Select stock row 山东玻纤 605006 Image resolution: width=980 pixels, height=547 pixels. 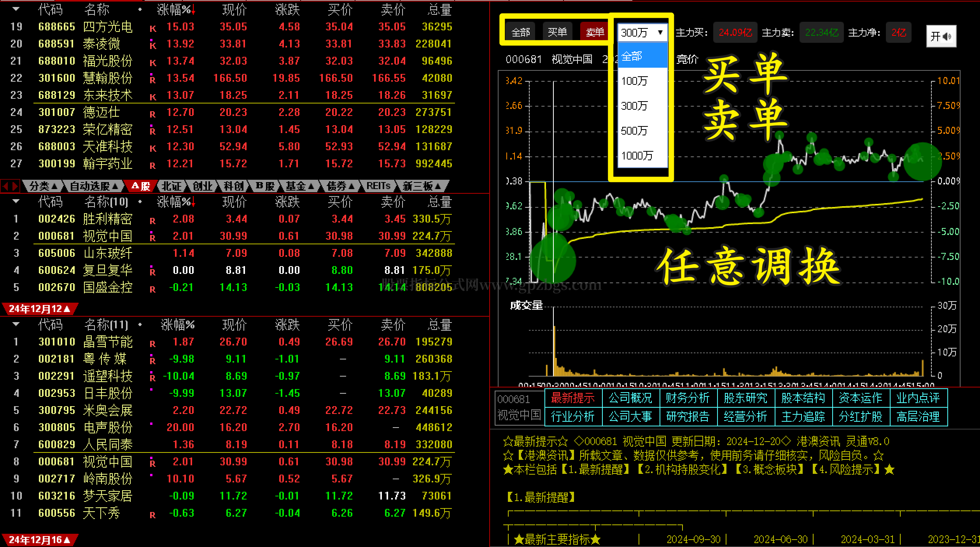pyautogui.click(x=108, y=253)
